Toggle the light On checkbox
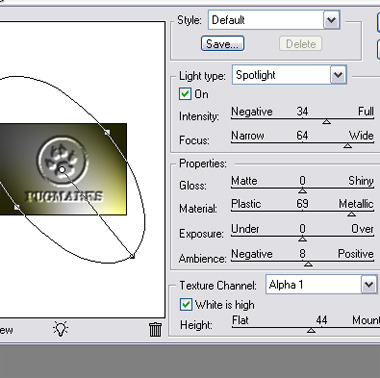 click(185, 94)
